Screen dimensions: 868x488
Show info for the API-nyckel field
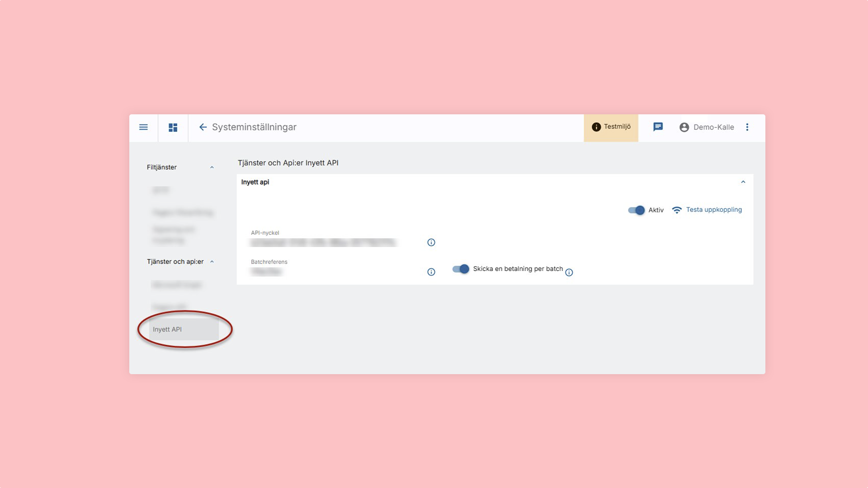point(431,243)
